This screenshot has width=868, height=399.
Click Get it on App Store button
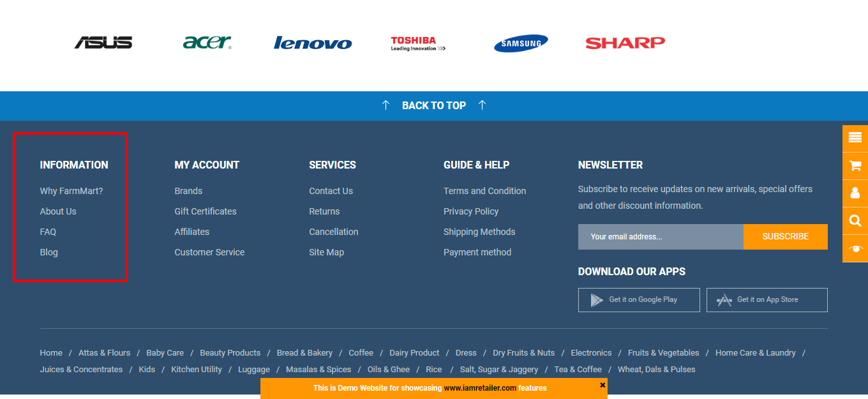pos(767,300)
